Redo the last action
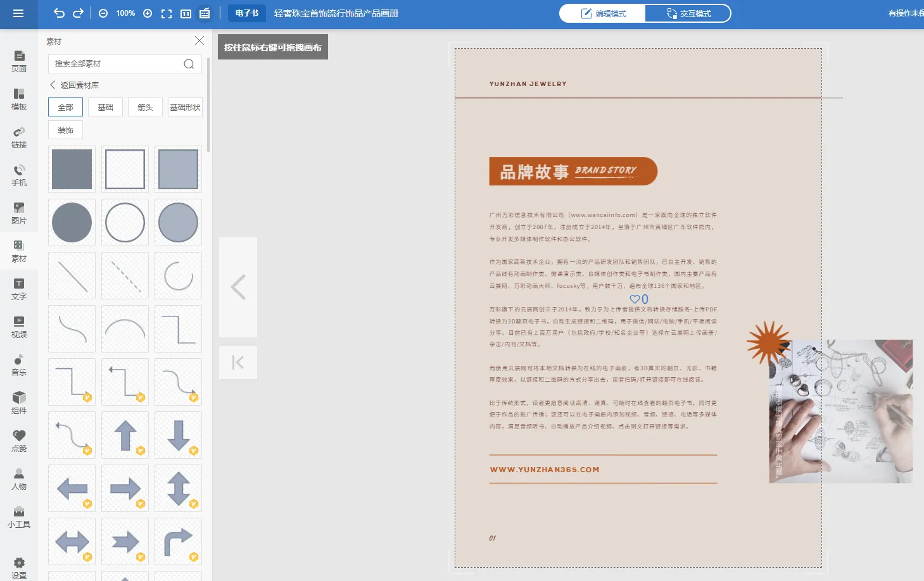This screenshot has width=924, height=581. 78,13
